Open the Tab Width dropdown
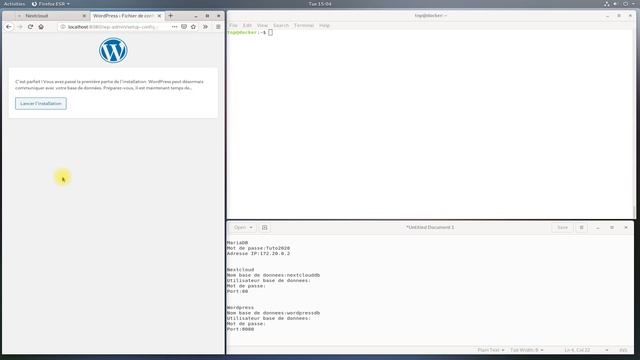 pos(527,350)
